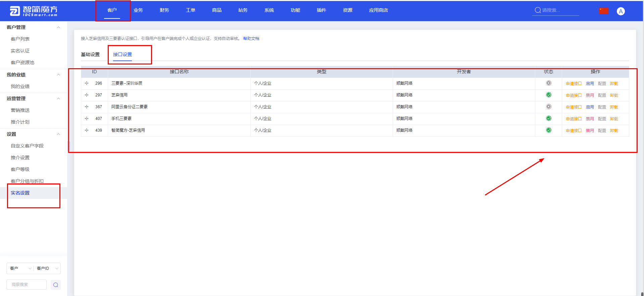Viewport: 644px width, 296px height.
Task: Click the drag handle for row 439
Action: pyautogui.click(x=87, y=130)
